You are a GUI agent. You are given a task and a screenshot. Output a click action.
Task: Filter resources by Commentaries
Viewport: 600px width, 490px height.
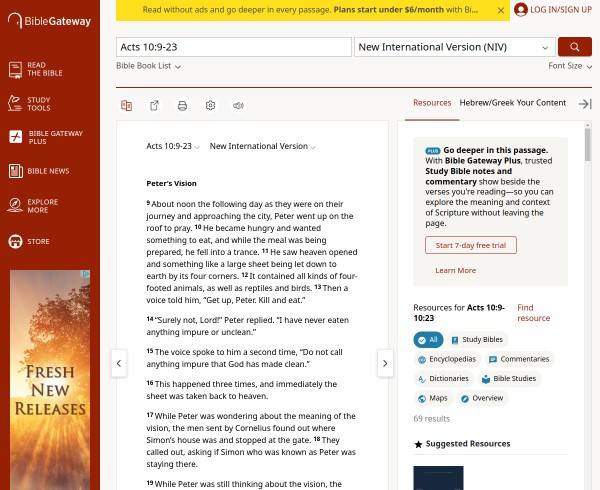tap(520, 359)
